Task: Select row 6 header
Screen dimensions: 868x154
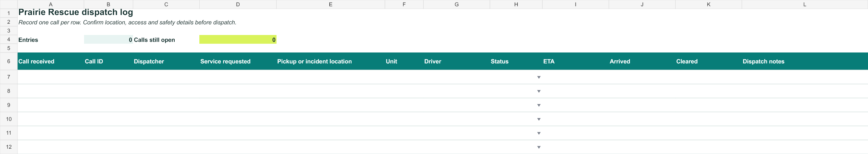Action: [x=9, y=61]
